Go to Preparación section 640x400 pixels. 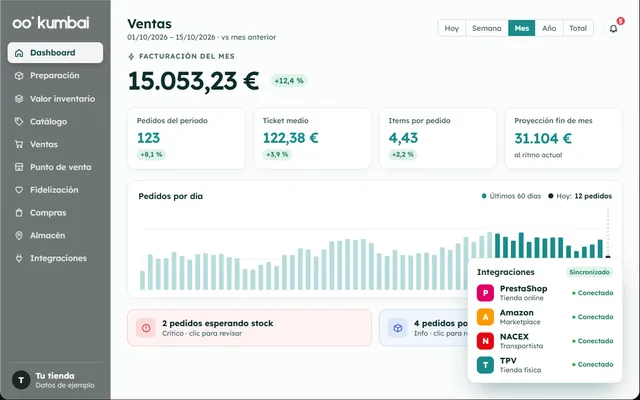pos(55,76)
